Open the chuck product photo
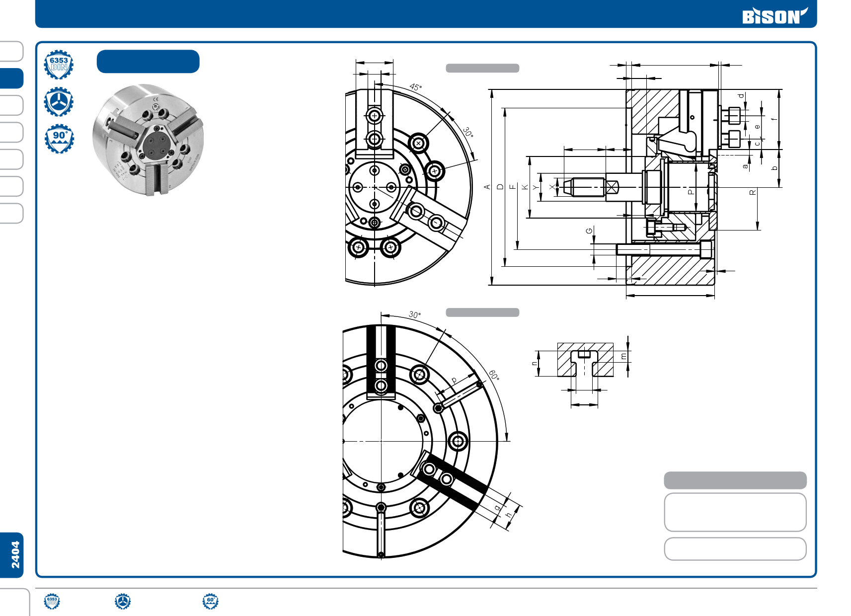The width and height of the screenshot is (851, 616). pos(148,140)
